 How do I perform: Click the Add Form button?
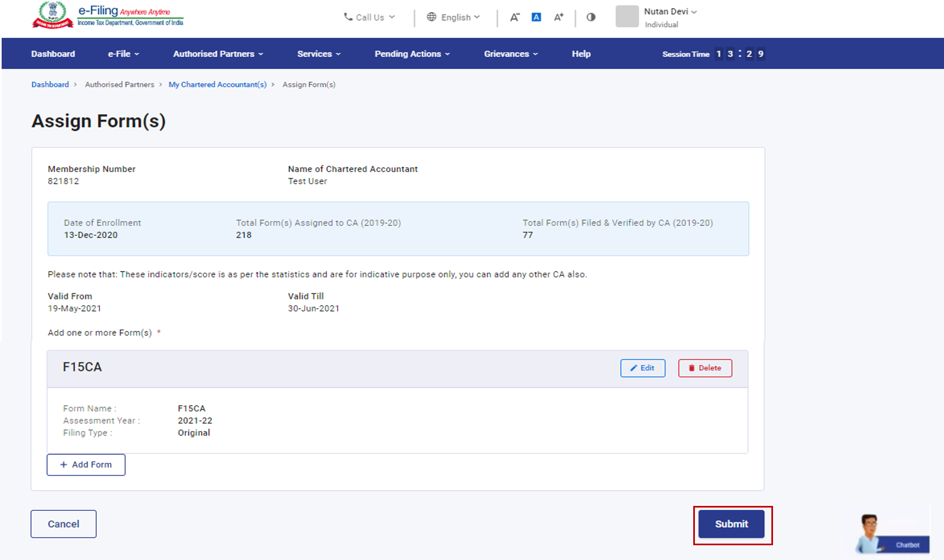point(86,464)
